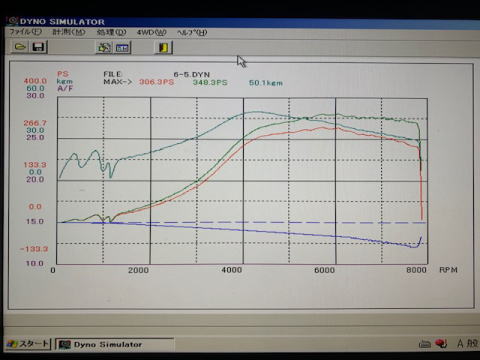Click the スタート Start button
This screenshot has height=360, width=480.
pyautogui.click(x=28, y=344)
